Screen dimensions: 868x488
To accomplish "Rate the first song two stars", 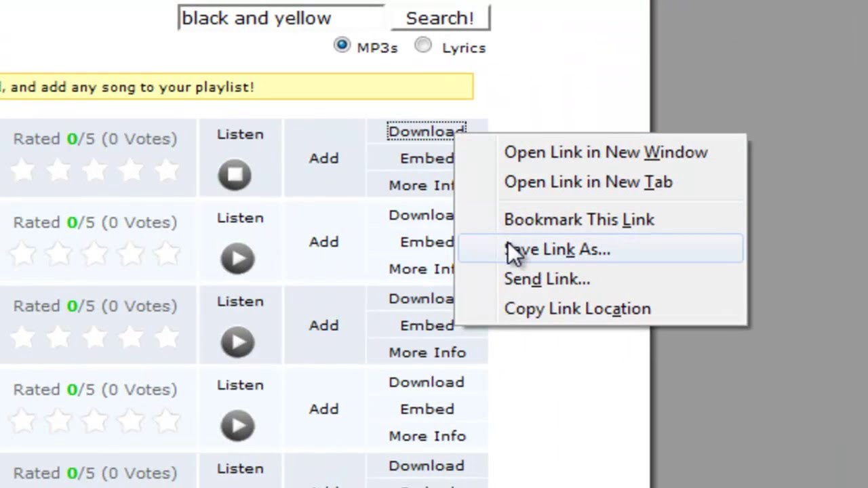I will [58, 170].
